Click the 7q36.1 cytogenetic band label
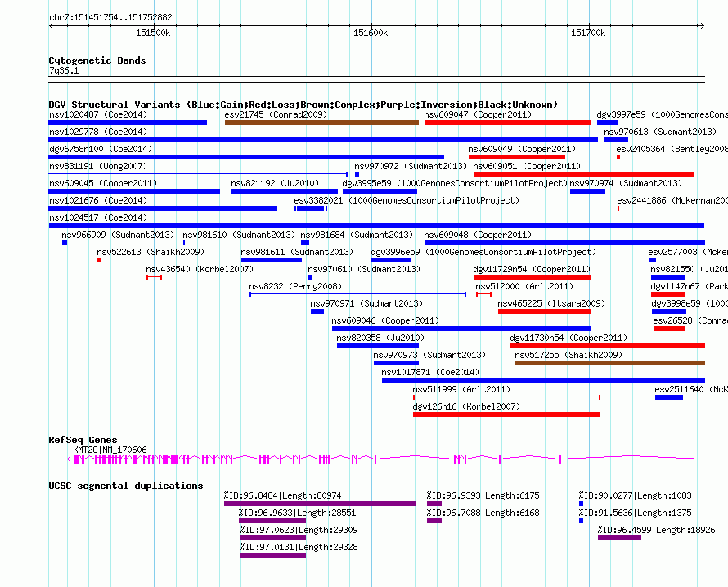 click(x=64, y=70)
